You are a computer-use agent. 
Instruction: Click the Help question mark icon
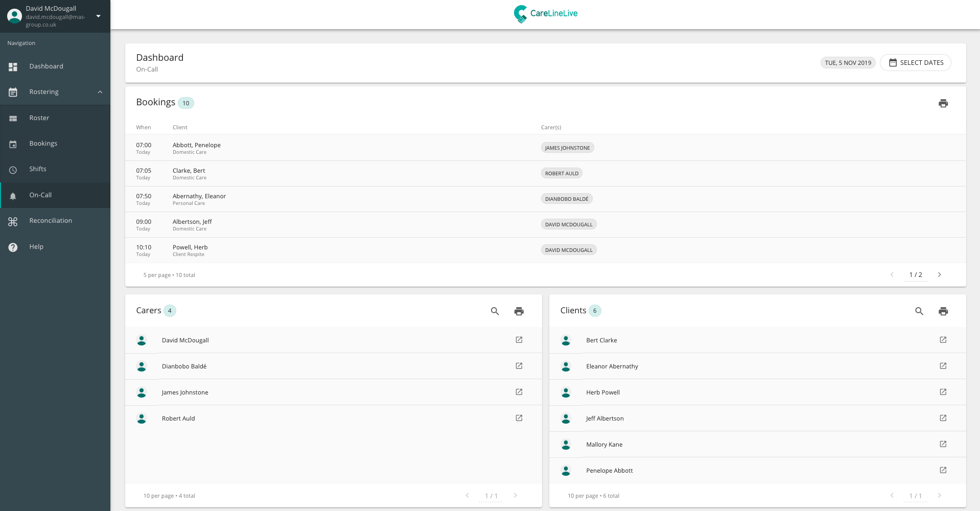point(13,247)
